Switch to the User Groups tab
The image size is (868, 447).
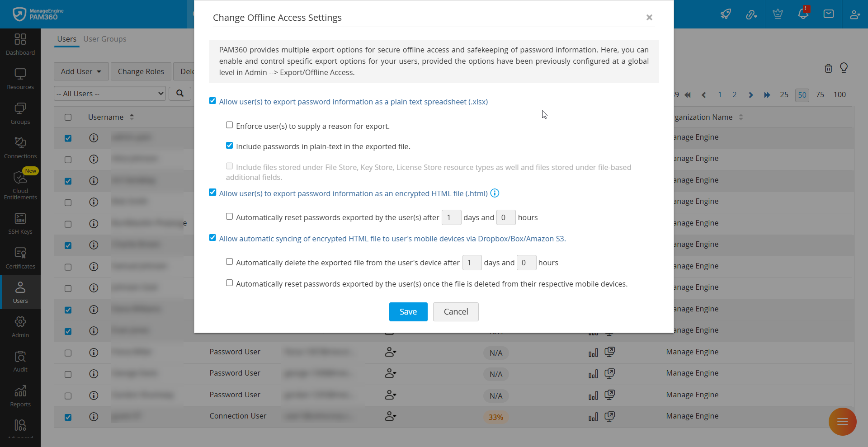tap(104, 39)
